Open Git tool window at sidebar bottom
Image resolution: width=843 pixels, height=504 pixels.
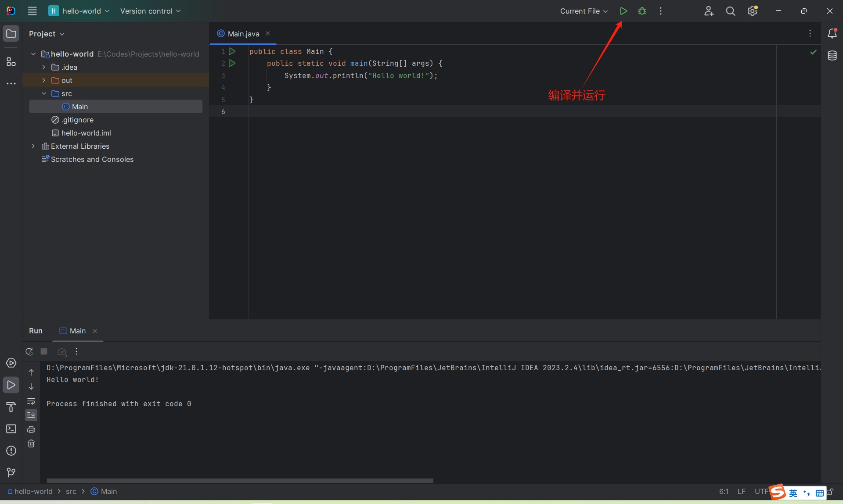pos(11,472)
